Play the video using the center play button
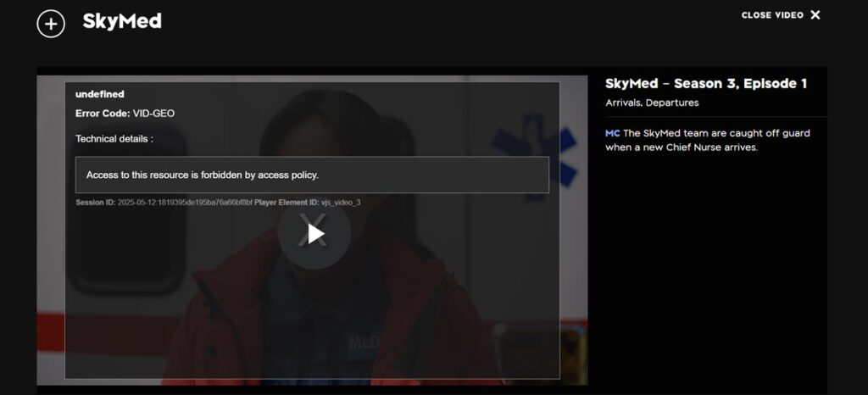 tap(315, 233)
